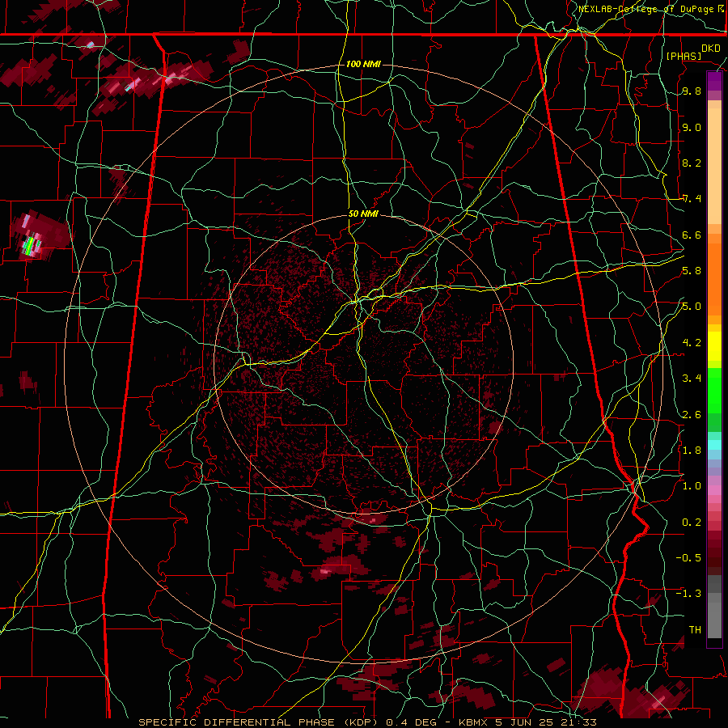Select the -1.3 scale value
This screenshot has height=728, width=728.
(688, 594)
